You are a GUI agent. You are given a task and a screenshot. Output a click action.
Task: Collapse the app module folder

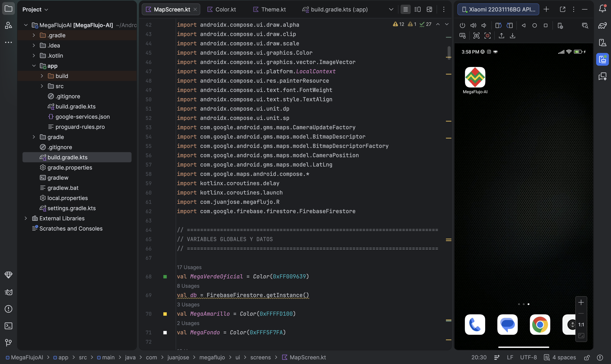(34, 66)
